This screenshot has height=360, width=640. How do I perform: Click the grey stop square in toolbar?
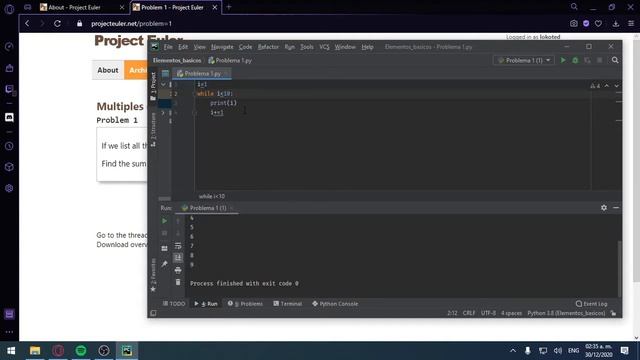pos(600,60)
